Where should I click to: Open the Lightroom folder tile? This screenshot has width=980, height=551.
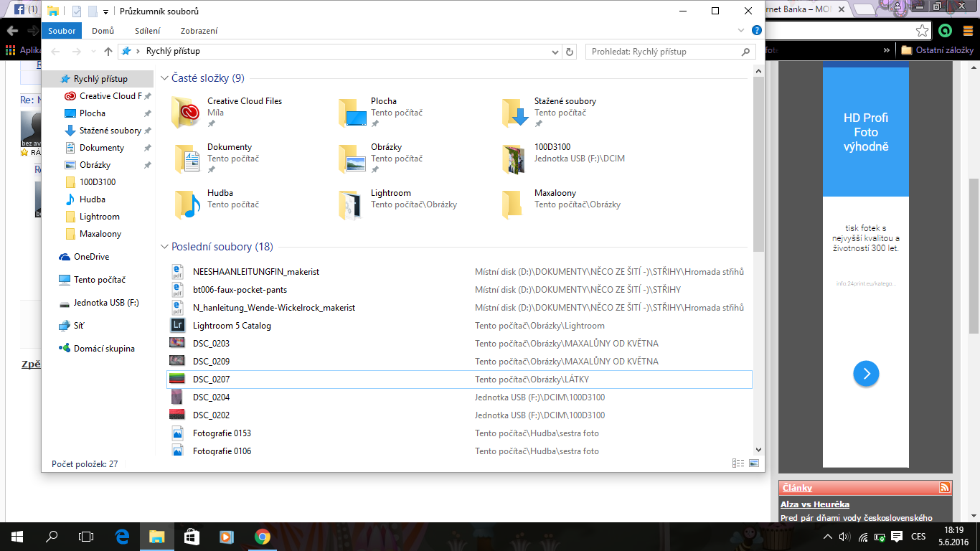click(x=397, y=204)
